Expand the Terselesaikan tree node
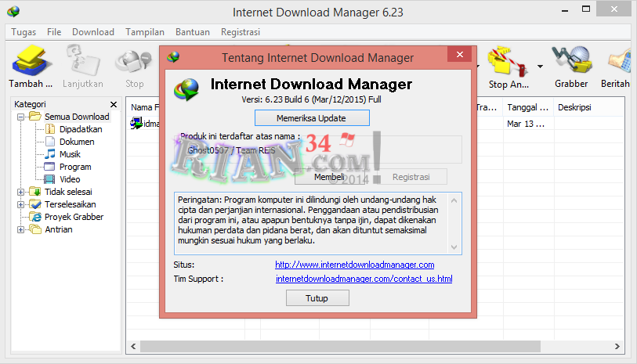 pyautogui.click(x=20, y=204)
